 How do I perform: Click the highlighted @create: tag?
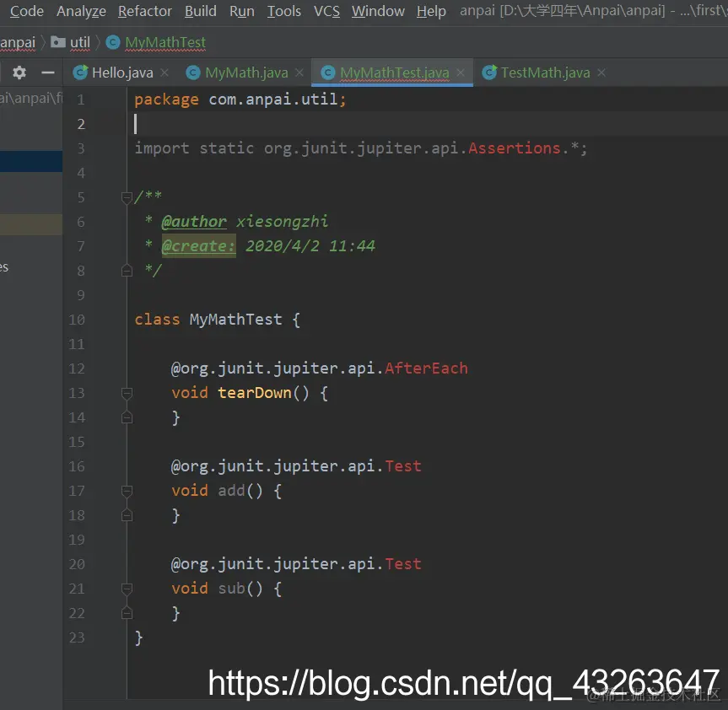(x=199, y=246)
